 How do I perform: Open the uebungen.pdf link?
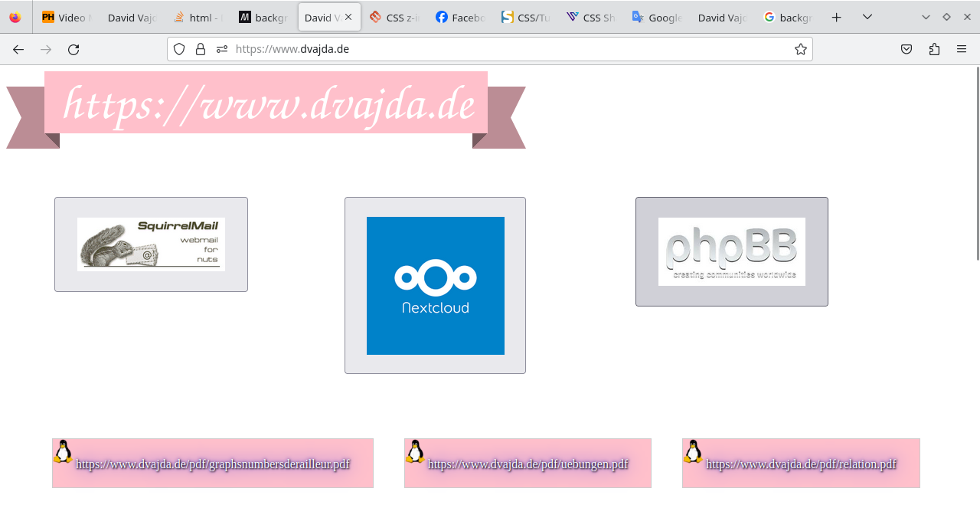click(528, 464)
